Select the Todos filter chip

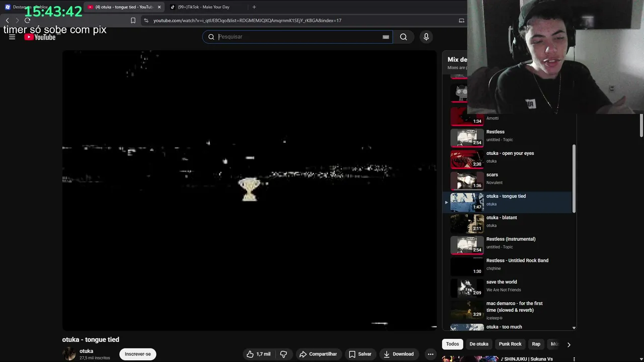point(452,344)
